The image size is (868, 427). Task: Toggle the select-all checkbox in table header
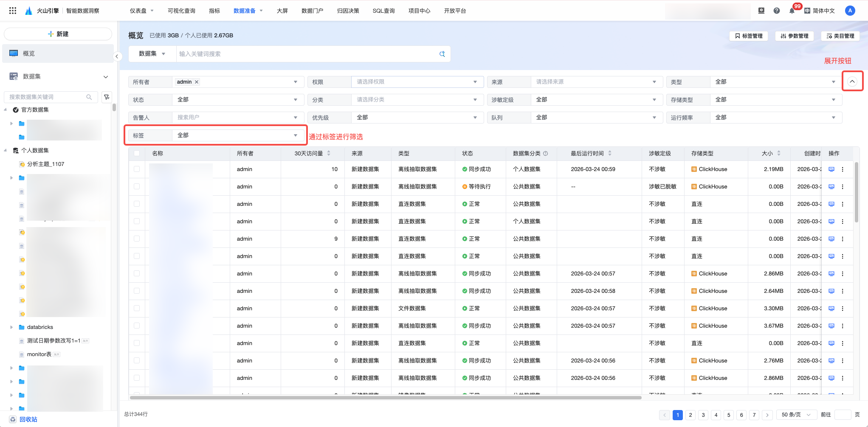click(137, 153)
